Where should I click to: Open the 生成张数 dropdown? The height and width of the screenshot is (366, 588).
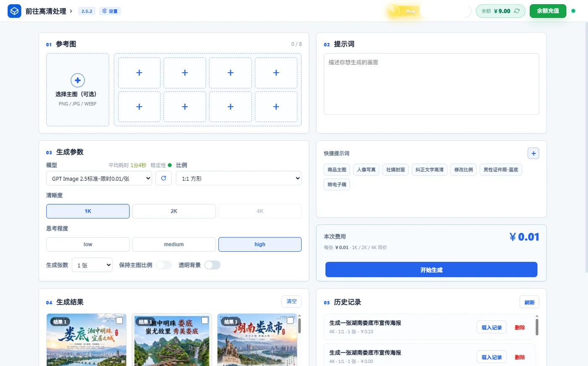click(92, 265)
